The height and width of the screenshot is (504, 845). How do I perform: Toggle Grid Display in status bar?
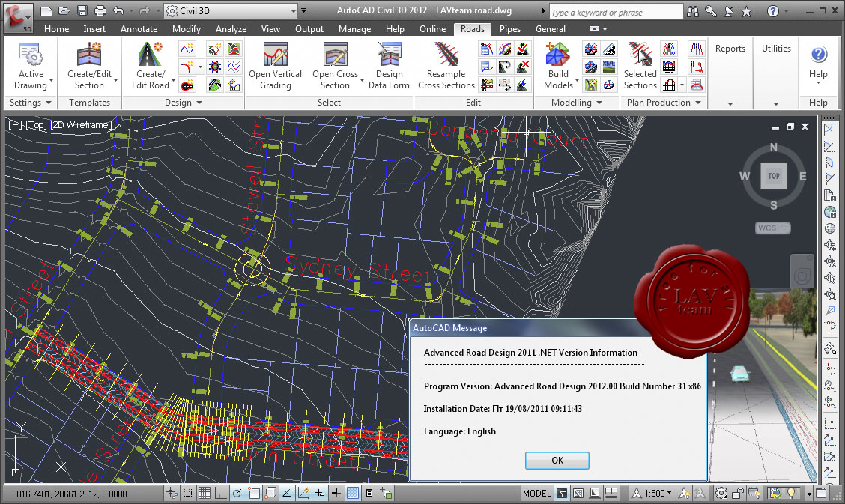tap(205, 493)
